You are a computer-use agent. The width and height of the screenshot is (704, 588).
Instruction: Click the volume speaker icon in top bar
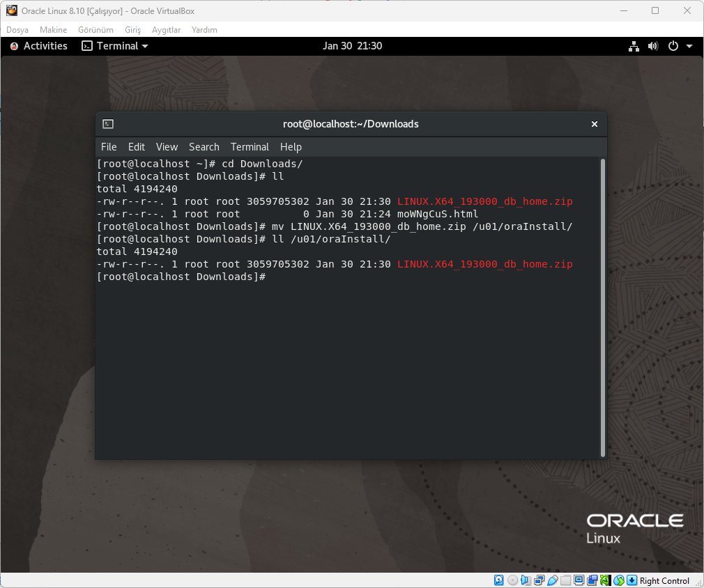tap(653, 46)
